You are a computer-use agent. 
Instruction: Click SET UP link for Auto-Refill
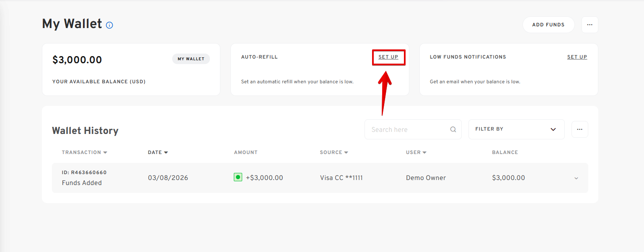tap(388, 57)
